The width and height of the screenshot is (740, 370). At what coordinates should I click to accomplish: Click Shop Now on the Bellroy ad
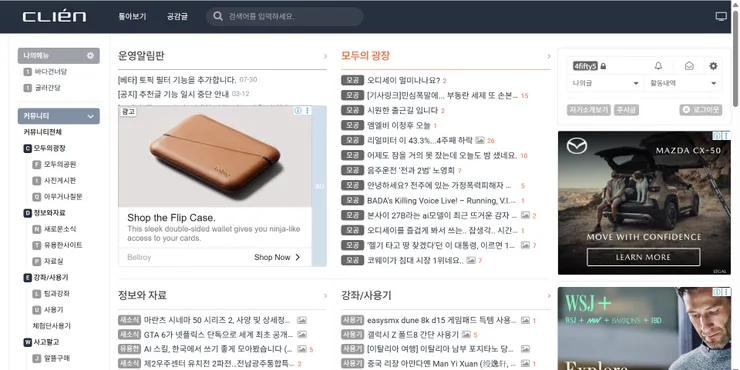tap(277, 257)
